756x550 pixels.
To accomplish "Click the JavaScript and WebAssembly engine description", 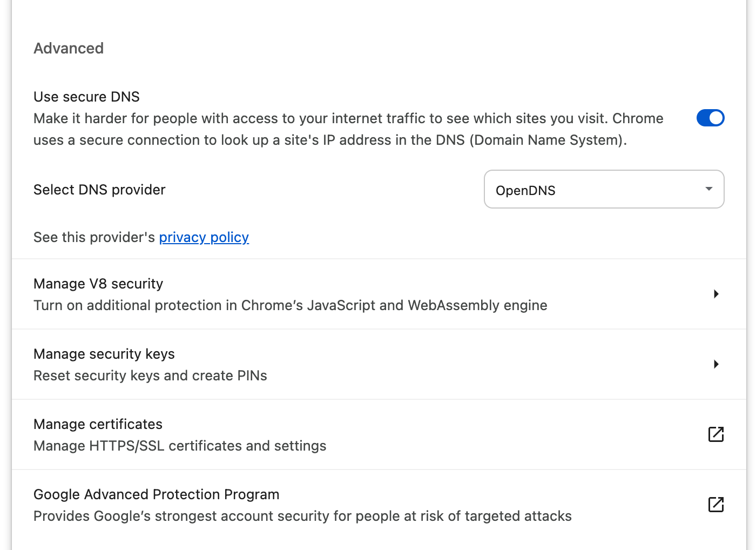I will tap(290, 305).
